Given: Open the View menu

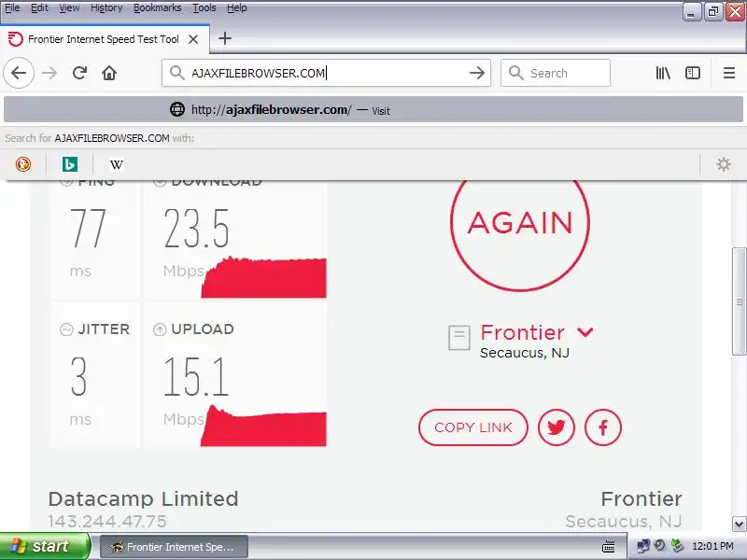Looking at the screenshot, I should point(69,8).
